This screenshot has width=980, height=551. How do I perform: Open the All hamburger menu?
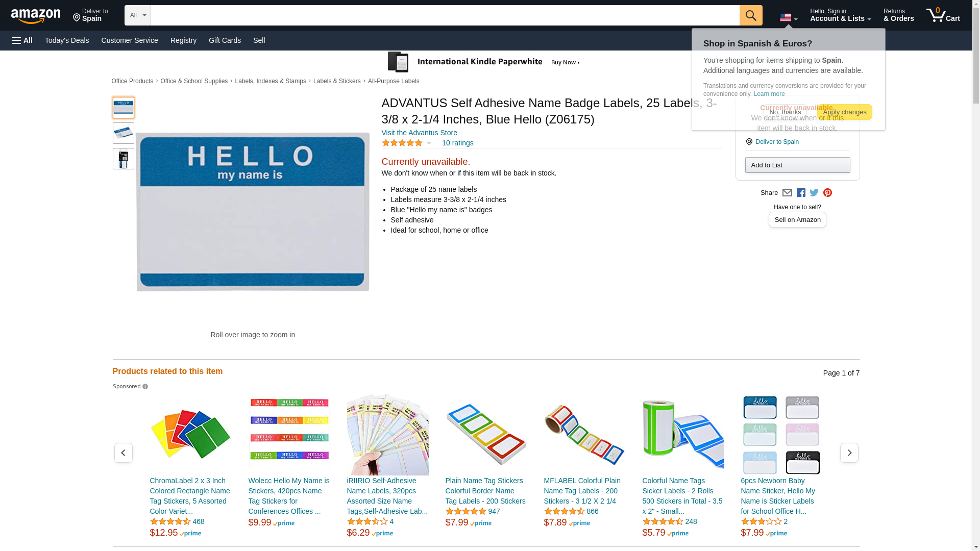point(22,40)
